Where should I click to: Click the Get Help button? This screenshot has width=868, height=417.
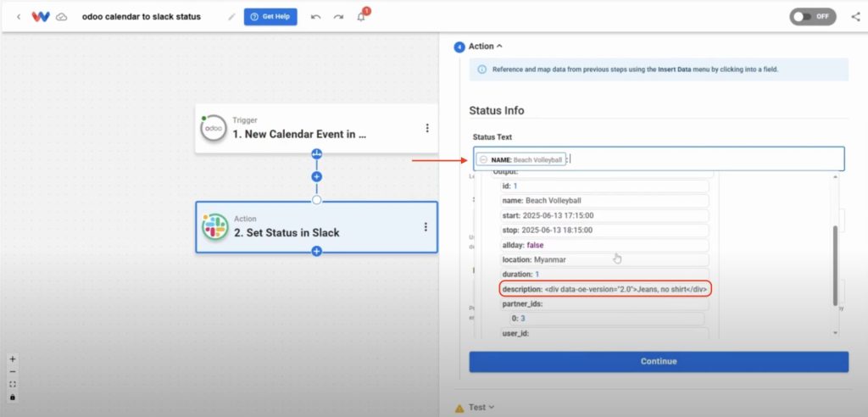tap(270, 17)
